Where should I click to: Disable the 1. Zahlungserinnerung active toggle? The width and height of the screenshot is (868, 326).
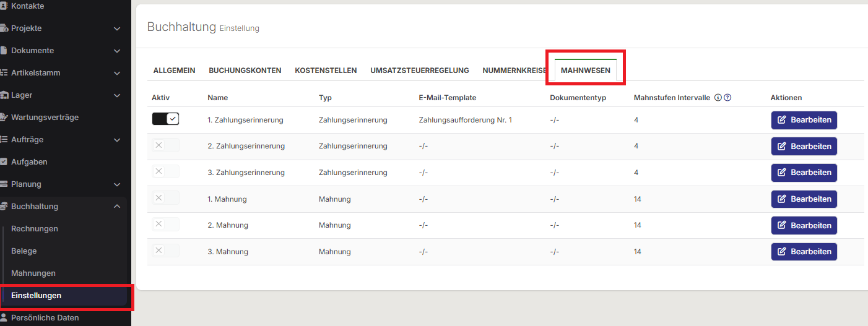165,119
